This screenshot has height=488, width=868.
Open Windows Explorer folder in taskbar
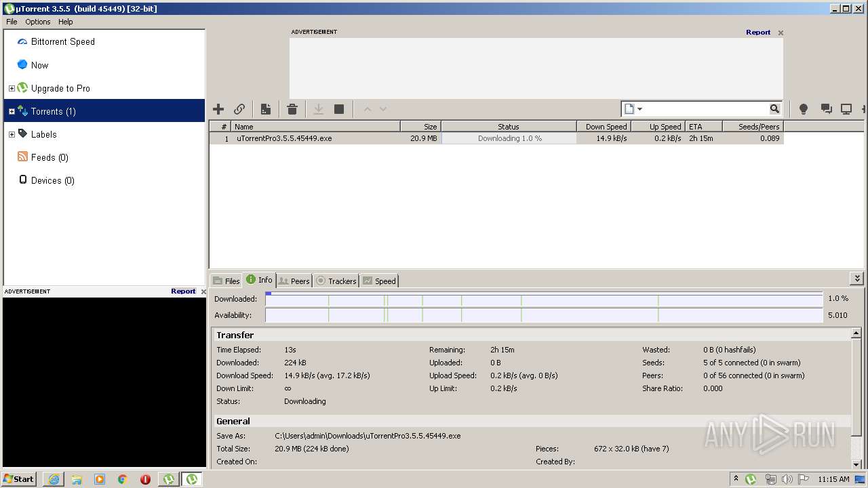pyautogui.click(x=77, y=479)
